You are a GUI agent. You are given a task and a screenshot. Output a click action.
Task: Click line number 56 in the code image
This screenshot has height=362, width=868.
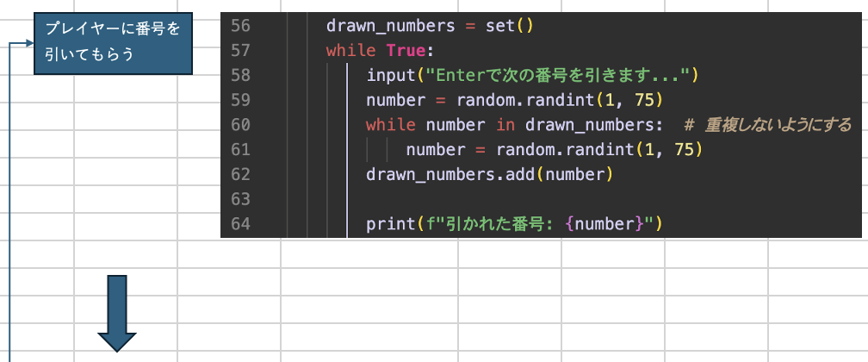coord(240,26)
